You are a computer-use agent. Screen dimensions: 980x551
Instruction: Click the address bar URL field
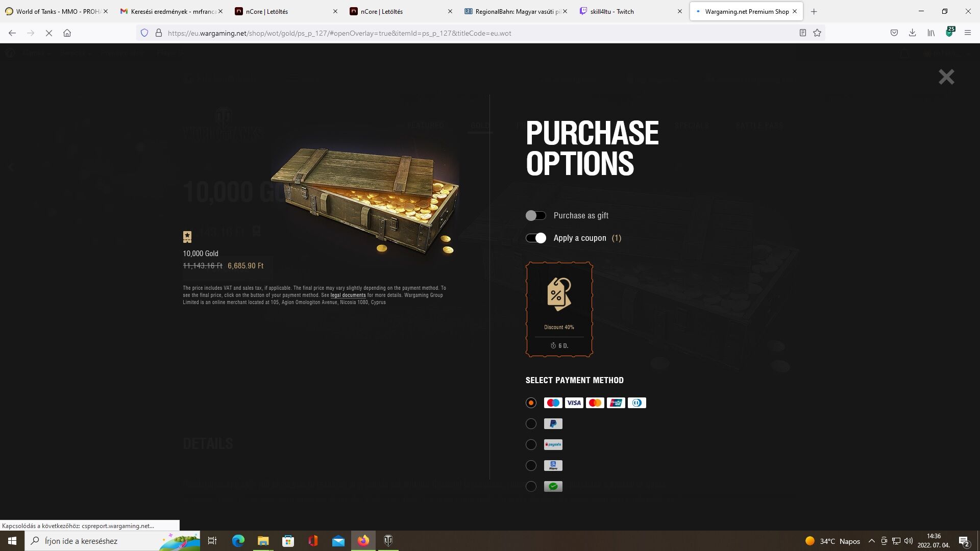pyautogui.click(x=480, y=33)
